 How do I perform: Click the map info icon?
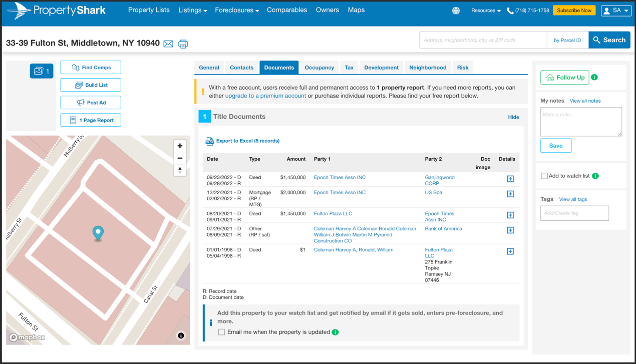(181, 335)
